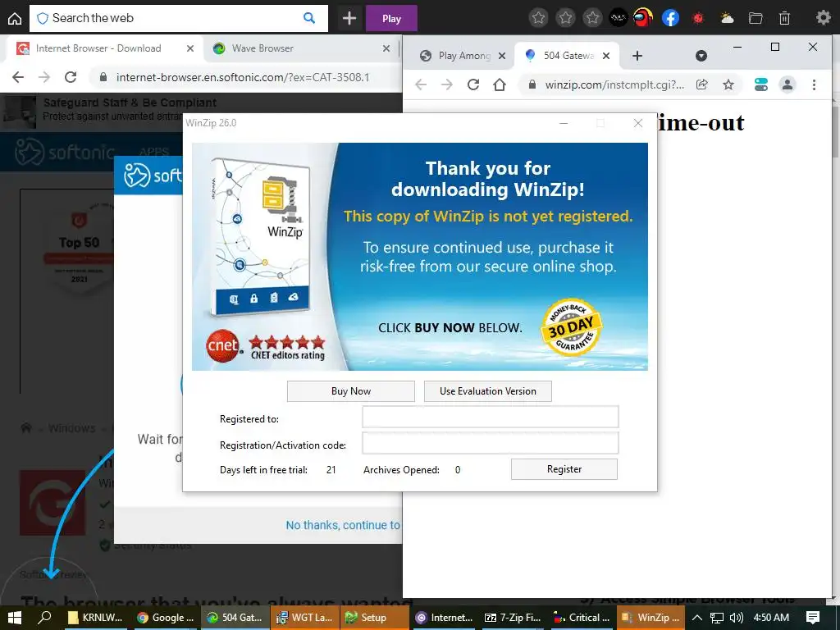
Task: Focus the Registered to field
Action: [x=491, y=417]
